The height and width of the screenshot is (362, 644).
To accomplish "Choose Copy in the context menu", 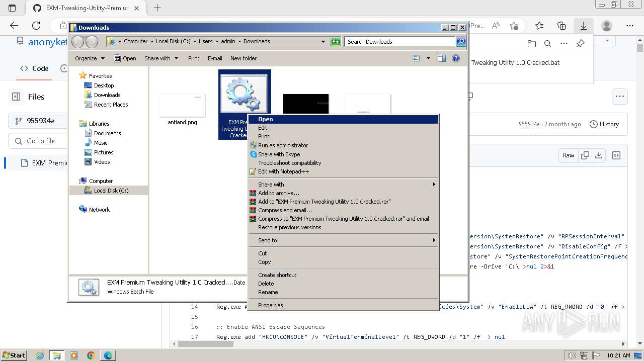I will point(344,262).
